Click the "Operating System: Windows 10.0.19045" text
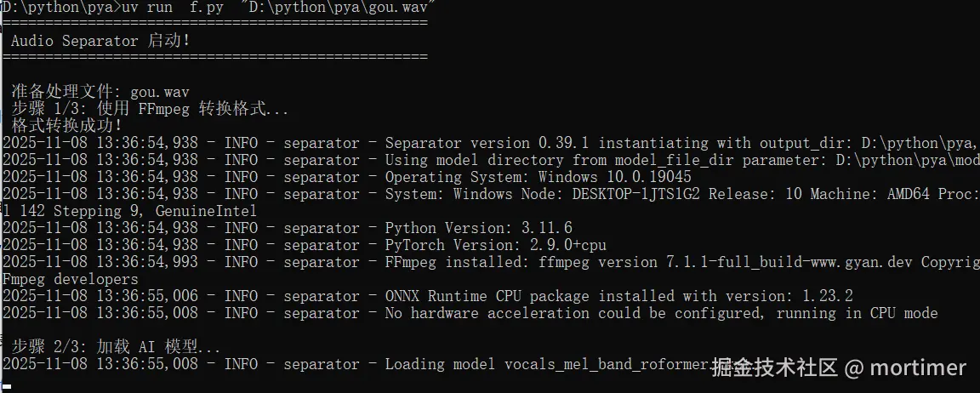The width and height of the screenshot is (980, 393). pyautogui.click(x=538, y=177)
